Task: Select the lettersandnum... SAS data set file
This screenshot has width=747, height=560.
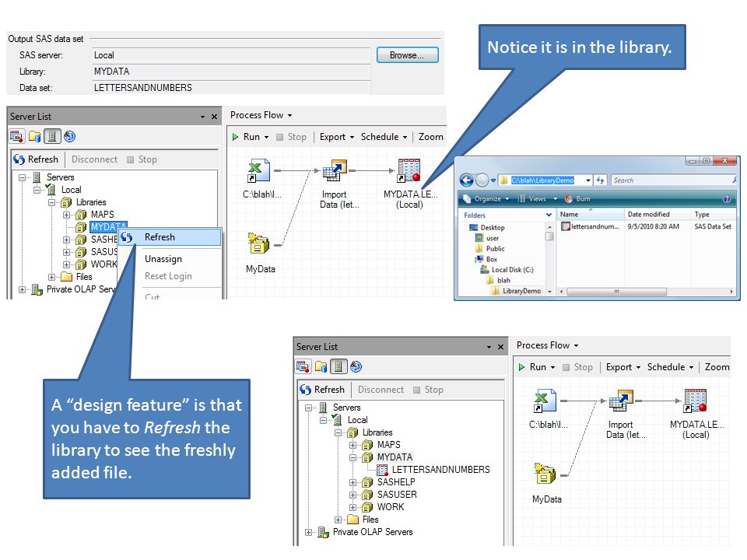Action: 591,226
